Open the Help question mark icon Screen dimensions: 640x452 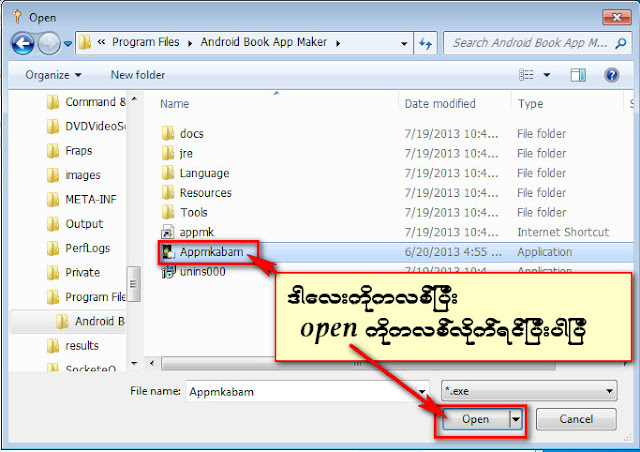pyautogui.click(x=611, y=75)
